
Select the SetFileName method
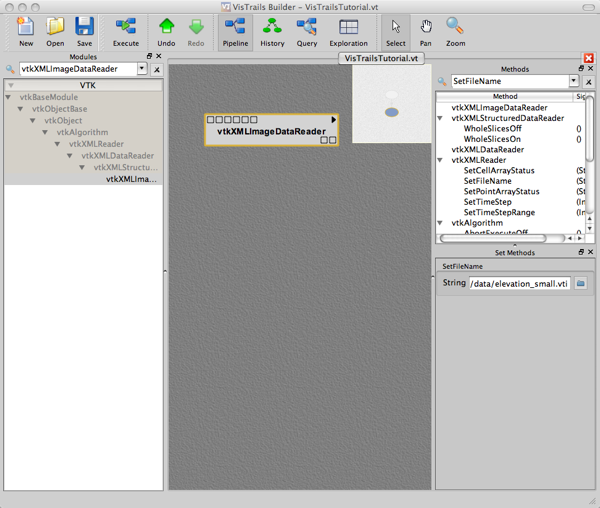tap(488, 181)
